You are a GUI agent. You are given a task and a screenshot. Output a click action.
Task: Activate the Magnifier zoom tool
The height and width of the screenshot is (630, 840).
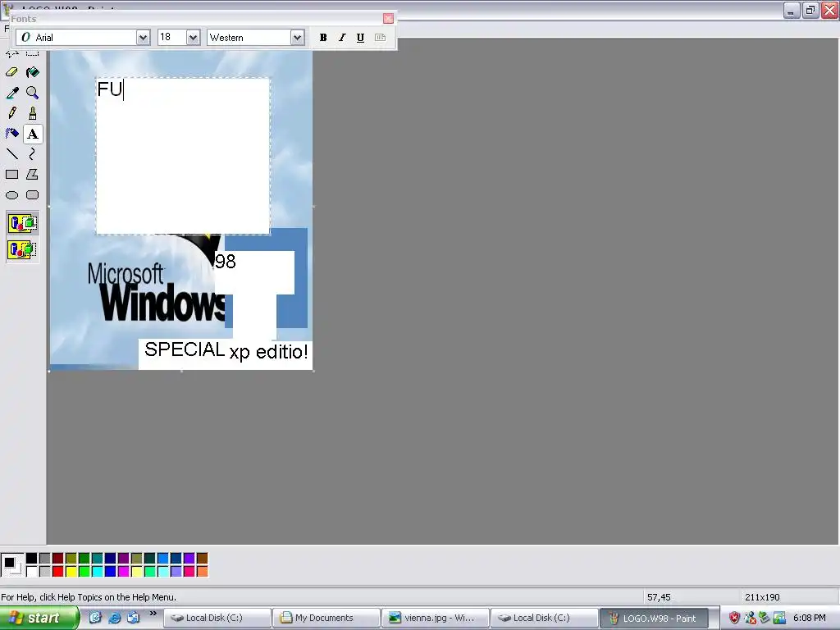tap(33, 93)
